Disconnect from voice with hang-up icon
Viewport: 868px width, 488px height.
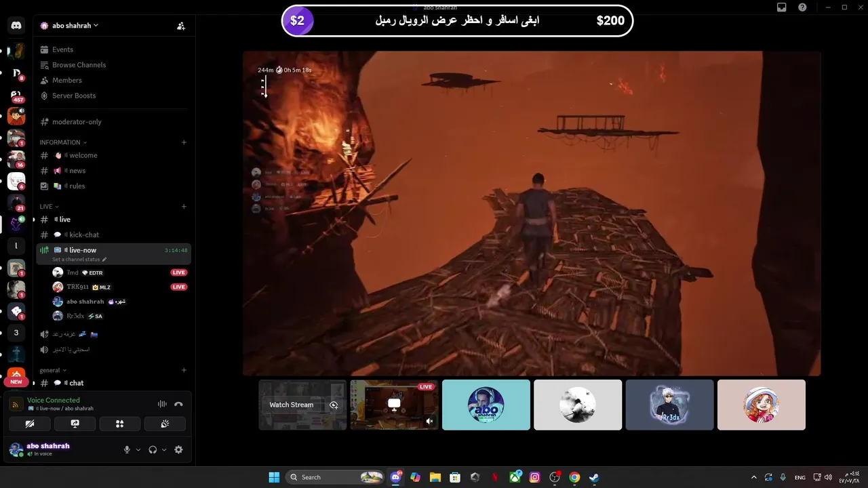(178, 404)
